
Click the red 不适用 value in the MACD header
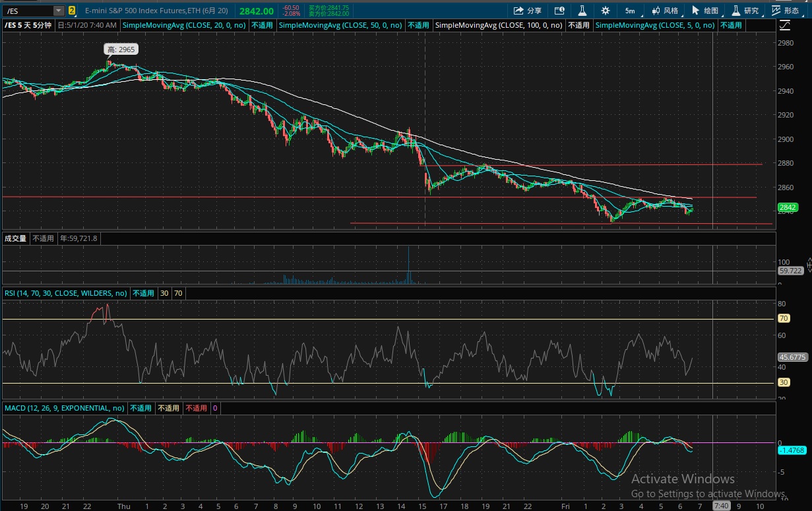[x=197, y=408]
